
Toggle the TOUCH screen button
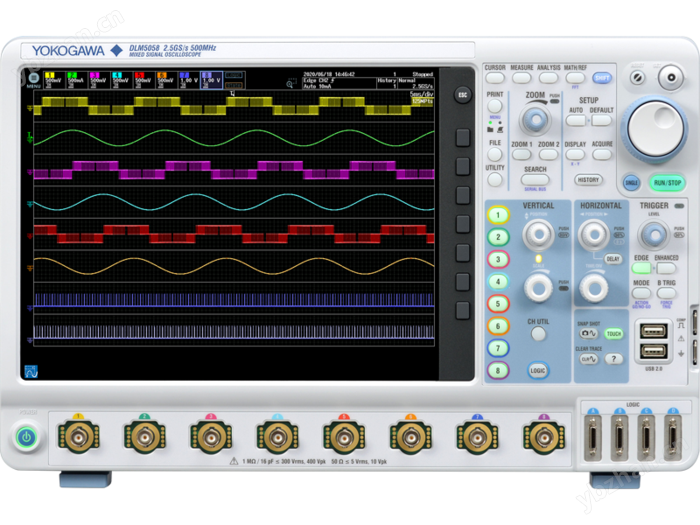click(613, 333)
